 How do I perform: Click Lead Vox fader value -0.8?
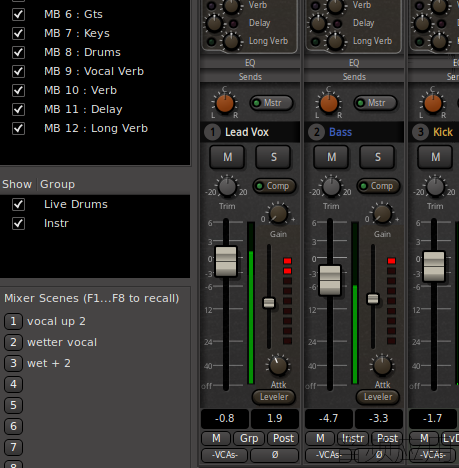[225, 418]
